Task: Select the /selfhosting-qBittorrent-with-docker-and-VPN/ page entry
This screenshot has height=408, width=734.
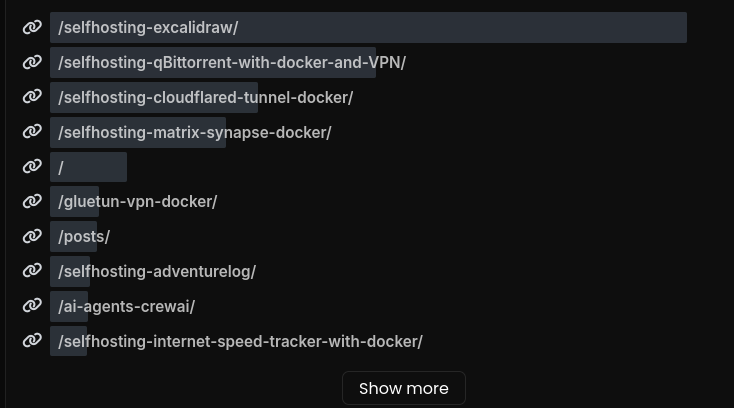Action: [232, 62]
